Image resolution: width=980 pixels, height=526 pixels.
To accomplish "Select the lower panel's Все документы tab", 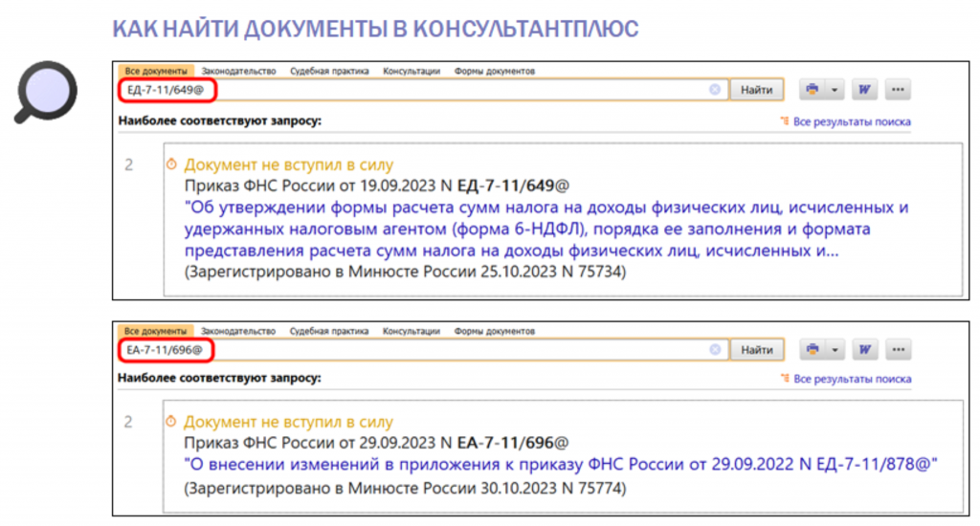I will 155,331.
